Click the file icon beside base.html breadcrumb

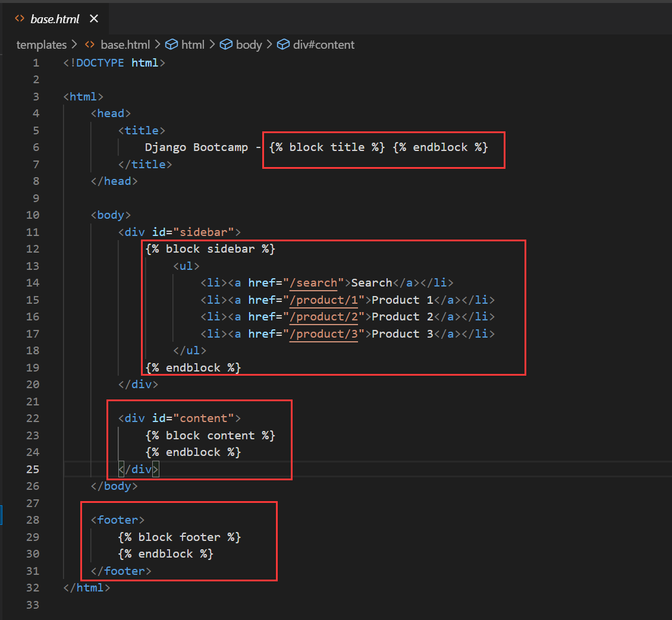(x=88, y=45)
